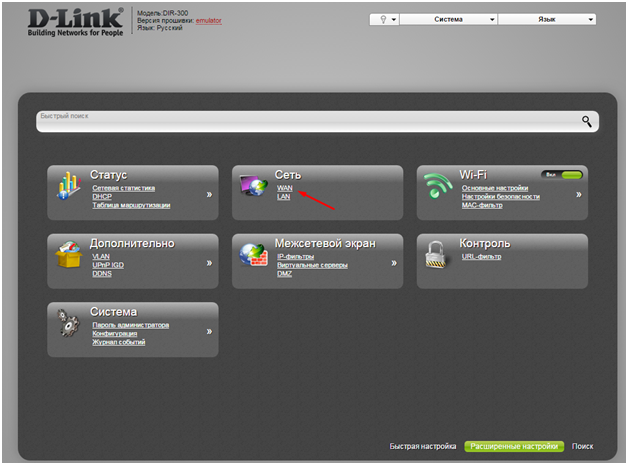The height and width of the screenshot is (465, 628).
Task: Click the Статус bar chart icon
Action: click(69, 187)
